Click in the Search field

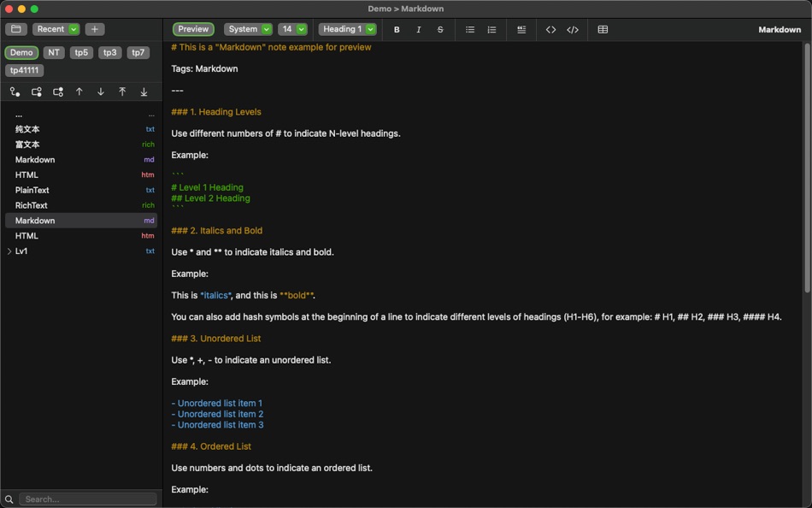88,499
